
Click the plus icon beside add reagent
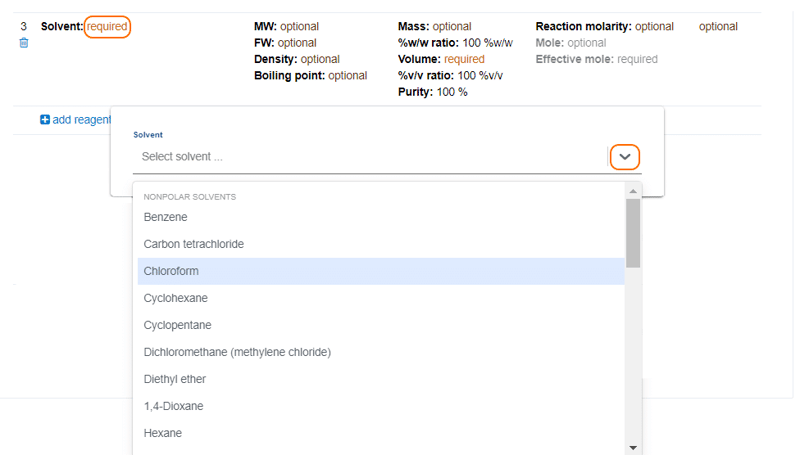45,119
